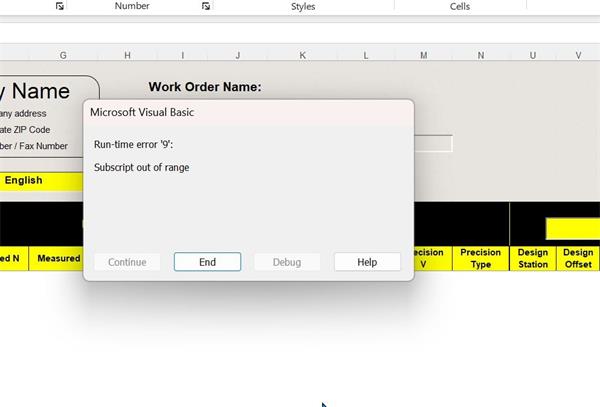Select column J header
The width and height of the screenshot is (600, 407).
238,55
